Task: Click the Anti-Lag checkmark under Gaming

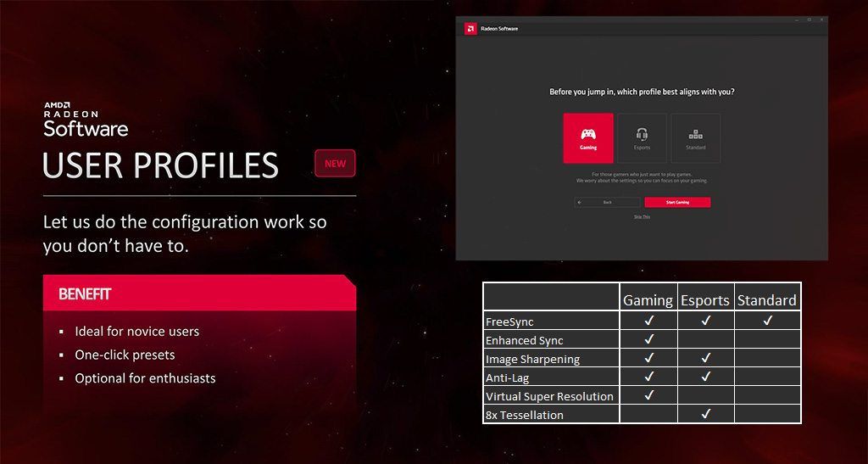Action: (x=649, y=377)
